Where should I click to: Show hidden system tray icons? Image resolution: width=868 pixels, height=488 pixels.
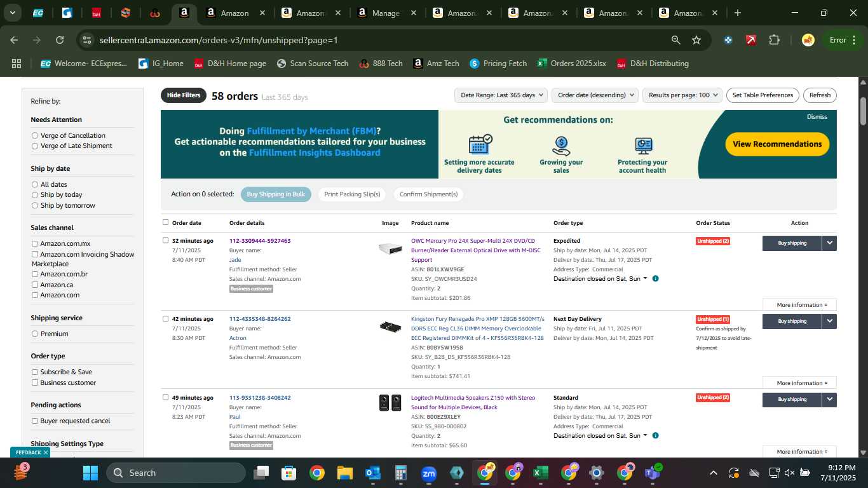coord(713,473)
